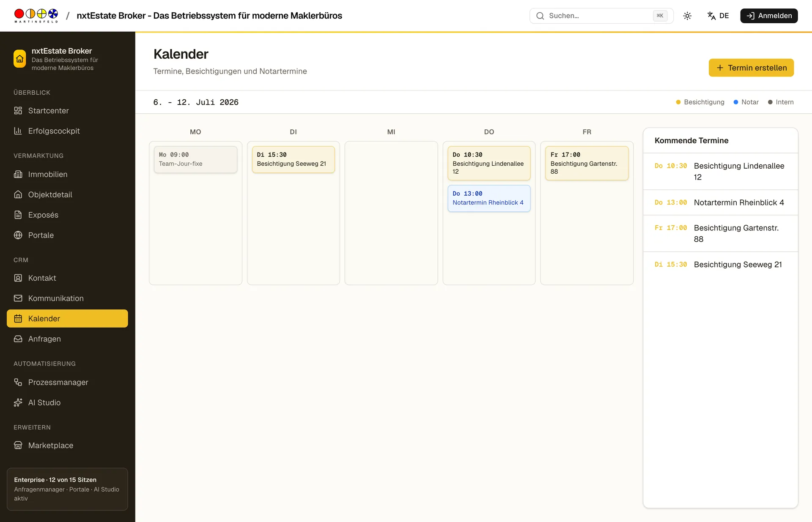The image size is (812, 522).
Task: Select upcoming Besichtigung Seeweg 21 list entry
Action: point(720,265)
